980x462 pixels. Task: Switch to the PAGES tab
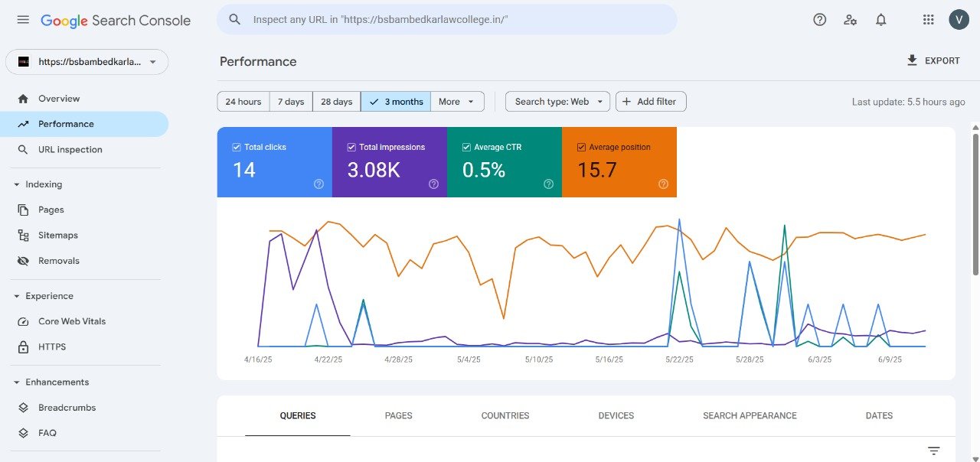(x=398, y=416)
